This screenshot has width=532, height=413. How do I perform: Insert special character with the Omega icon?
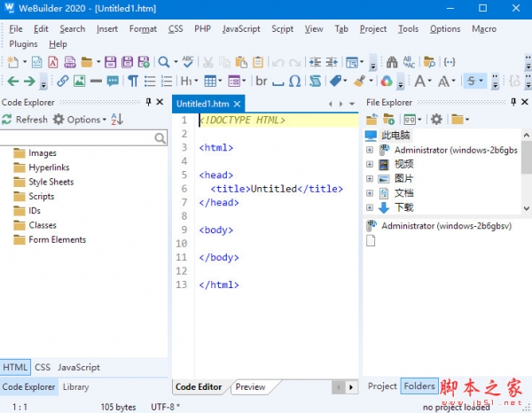coord(296,82)
